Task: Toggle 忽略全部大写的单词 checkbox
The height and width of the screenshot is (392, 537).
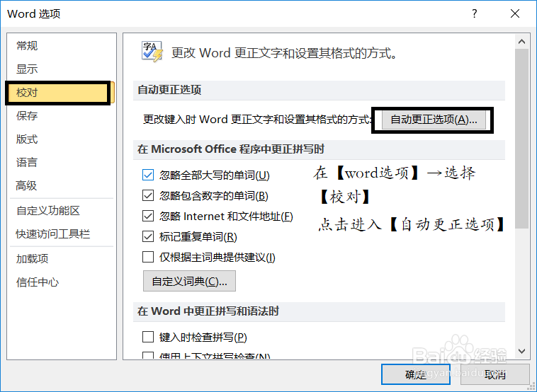Action: click(148, 175)
